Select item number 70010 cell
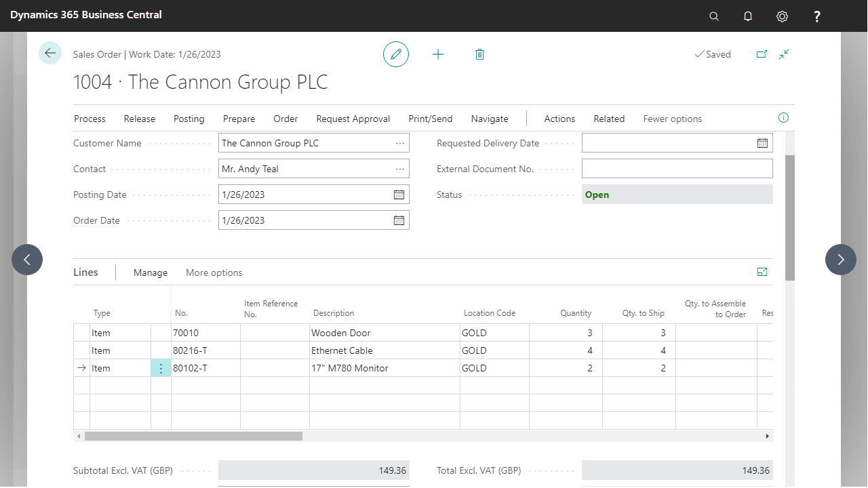 (206, 333)
